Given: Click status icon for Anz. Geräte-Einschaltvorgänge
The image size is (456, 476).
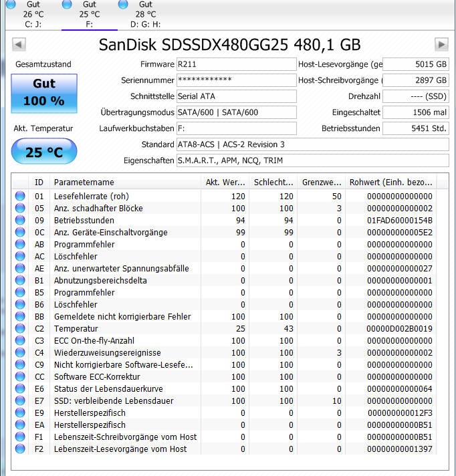Looking at the screenshot, I should 20,232.
